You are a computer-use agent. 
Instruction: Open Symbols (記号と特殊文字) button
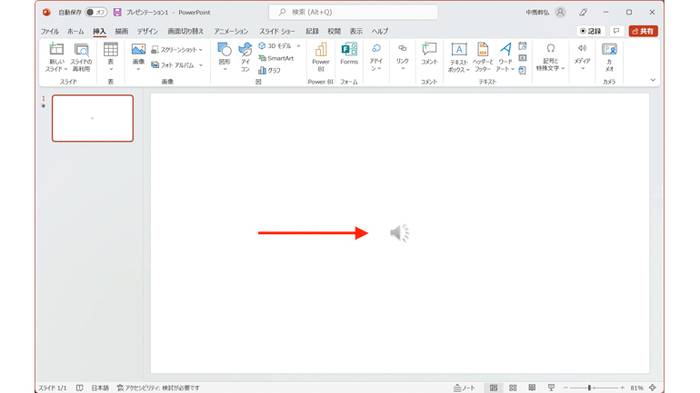(550, 57)
